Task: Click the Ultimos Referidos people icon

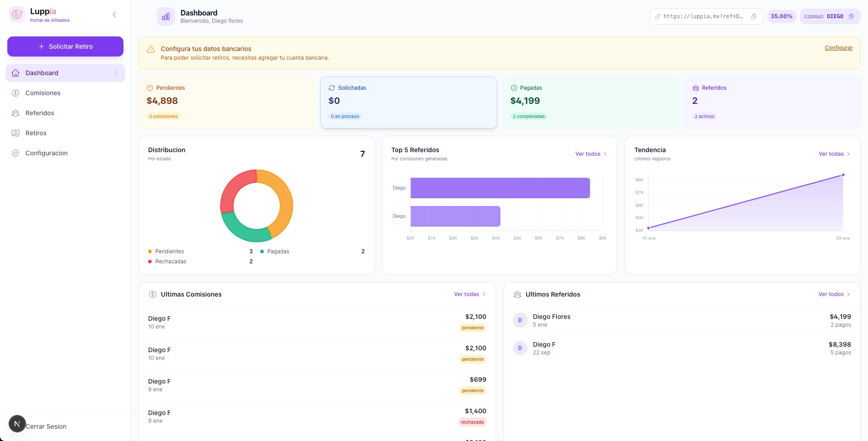Action: tap(517, 294)
